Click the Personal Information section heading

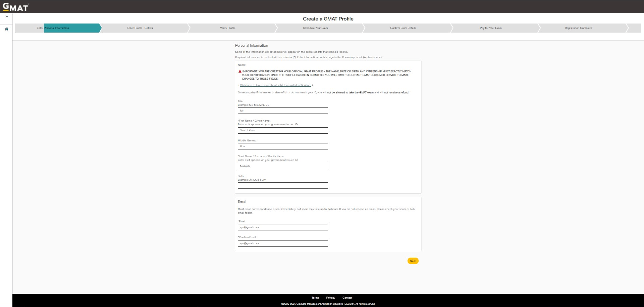coord(252,45)
